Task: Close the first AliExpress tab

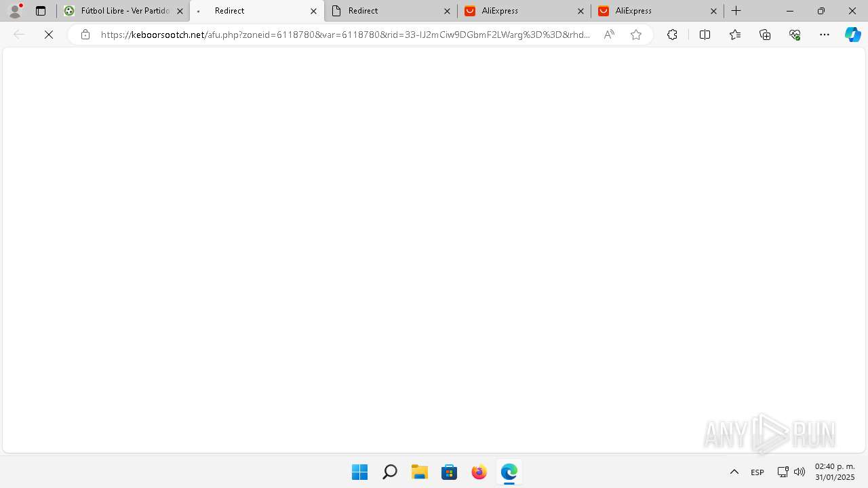Action: [580, 11]
